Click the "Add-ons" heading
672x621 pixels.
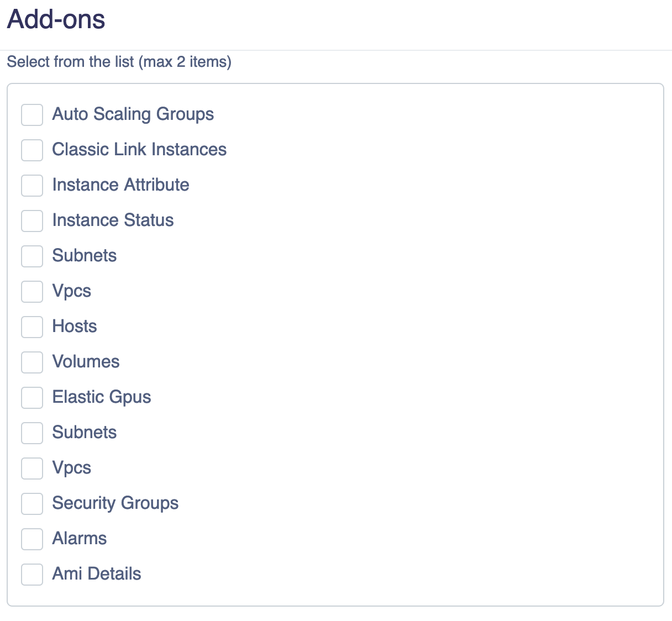[x=56, y=19]
